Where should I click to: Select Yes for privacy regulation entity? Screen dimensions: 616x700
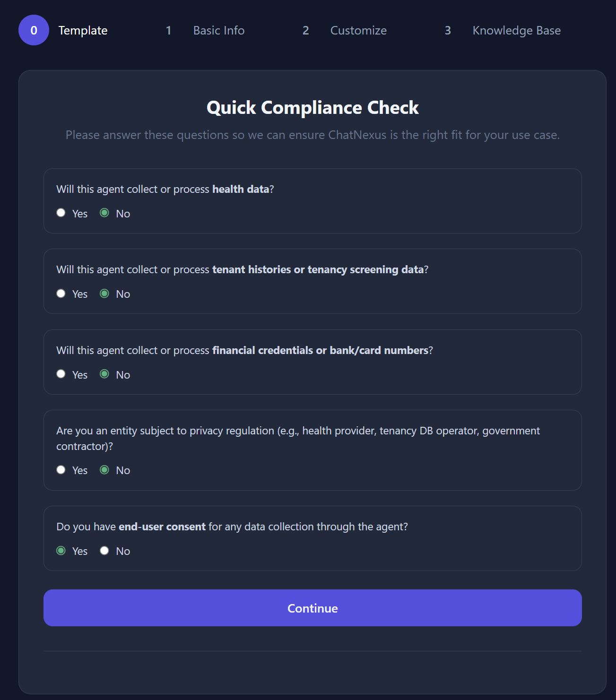(61, 469)
